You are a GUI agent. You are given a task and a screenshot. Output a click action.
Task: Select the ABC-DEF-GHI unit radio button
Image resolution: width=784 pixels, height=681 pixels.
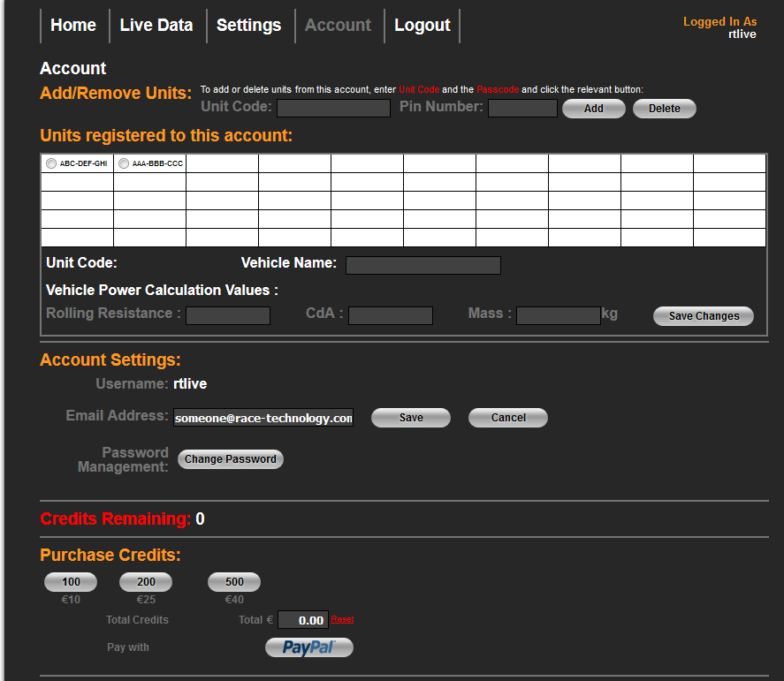point(51,163)
